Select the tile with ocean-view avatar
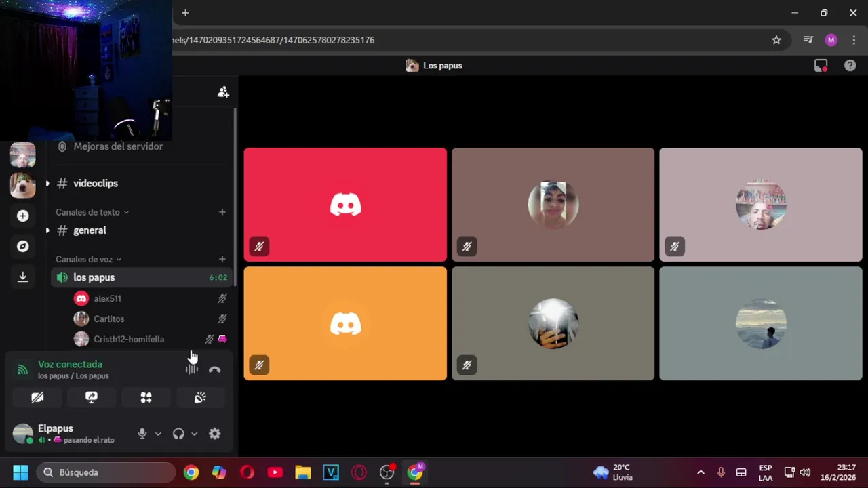Viewport: 868px width, 488px height. [x=761, y=323]
